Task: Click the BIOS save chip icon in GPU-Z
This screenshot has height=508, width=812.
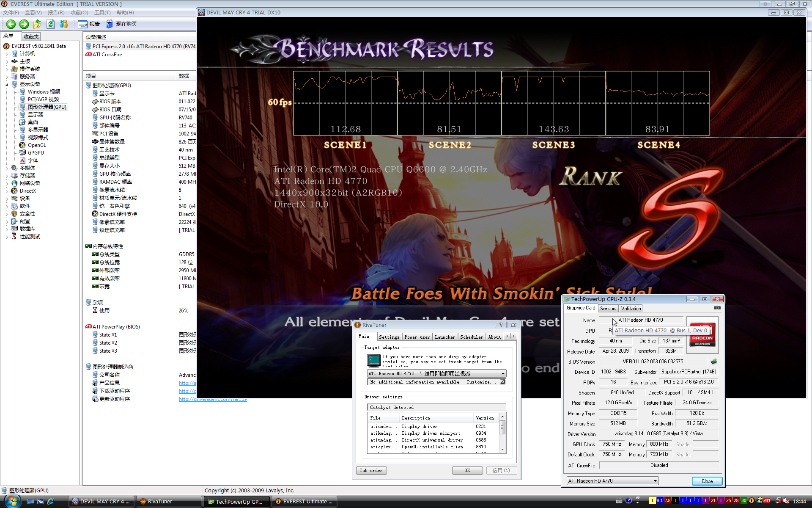Action: [714, 361]
